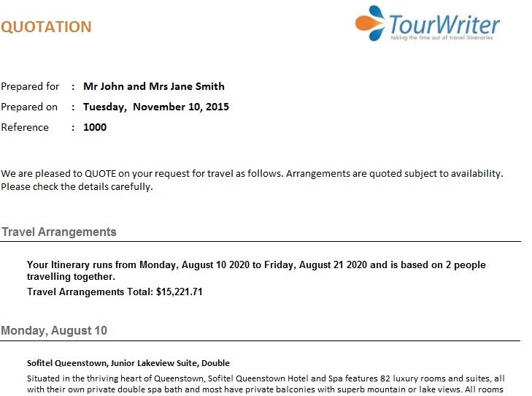532x396 pixels.
Task: Click the Sofitel Queenstown Junior Lakeview Suite title
Action: [x=128, y=363]
